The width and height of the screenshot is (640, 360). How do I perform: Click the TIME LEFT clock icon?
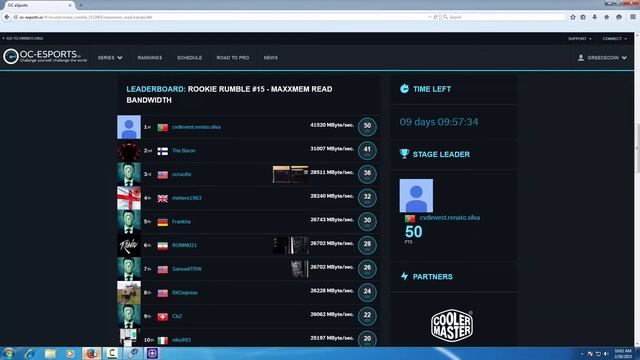click(404, 89)
